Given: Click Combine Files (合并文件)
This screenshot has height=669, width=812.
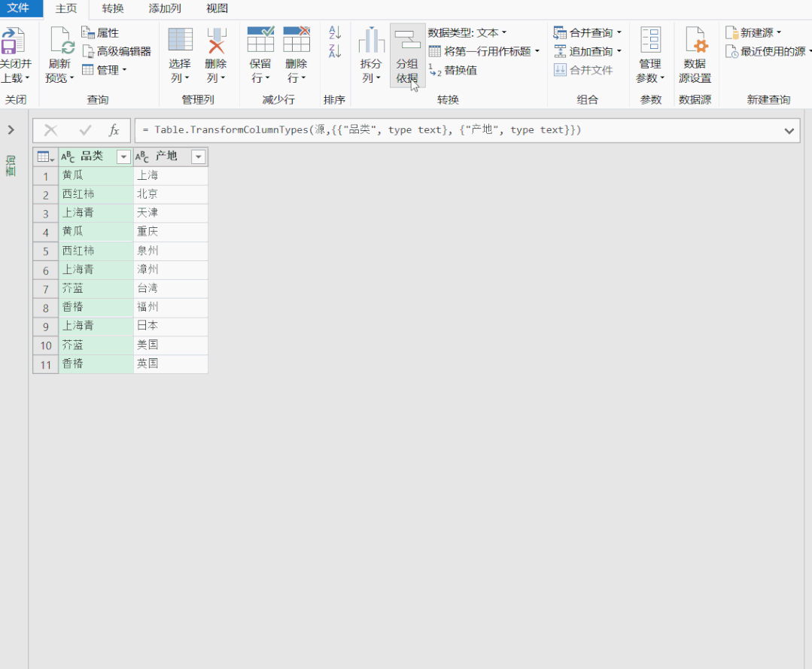Looking at the screenshot, I should click(x=584, y=70).
